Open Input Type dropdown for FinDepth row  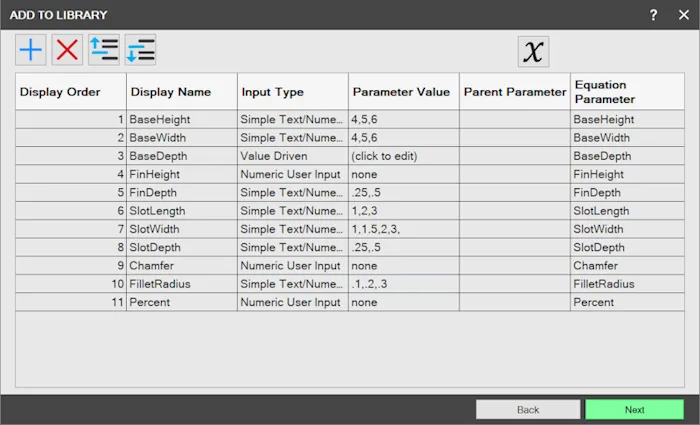click(x=293, y=193)
